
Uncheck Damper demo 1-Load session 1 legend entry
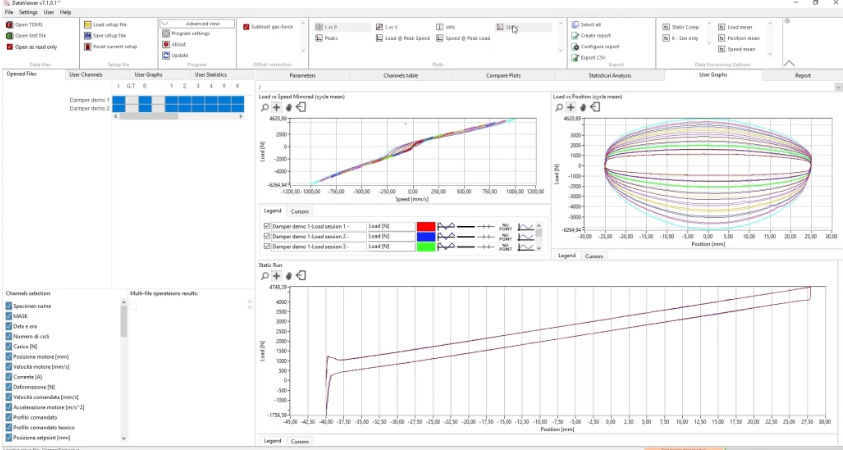(x=267, y=226)
